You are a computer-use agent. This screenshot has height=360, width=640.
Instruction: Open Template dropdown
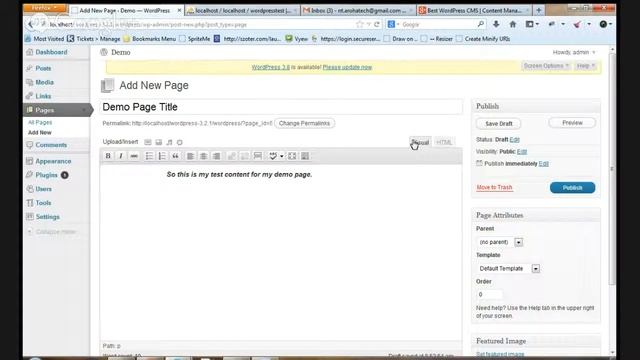pos(508,269)
